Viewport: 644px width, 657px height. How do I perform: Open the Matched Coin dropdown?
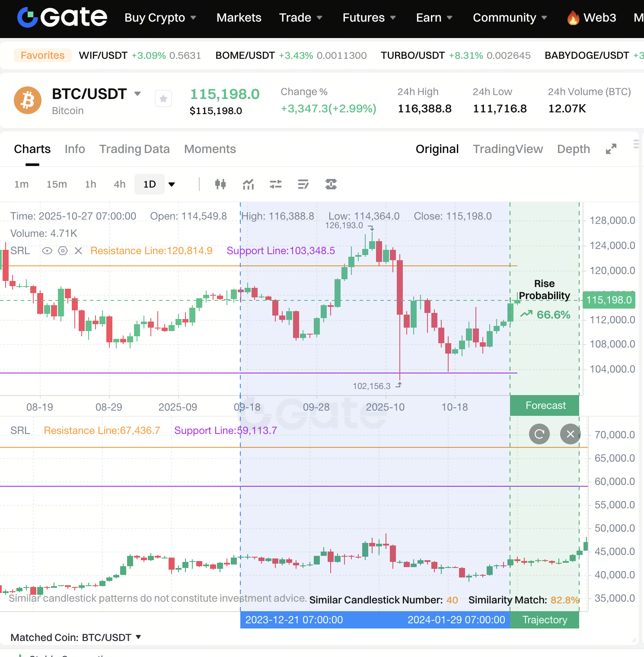[138, 637]
